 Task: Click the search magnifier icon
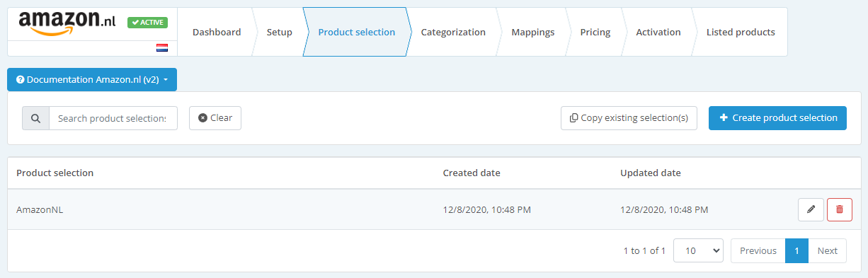[36, 118]
